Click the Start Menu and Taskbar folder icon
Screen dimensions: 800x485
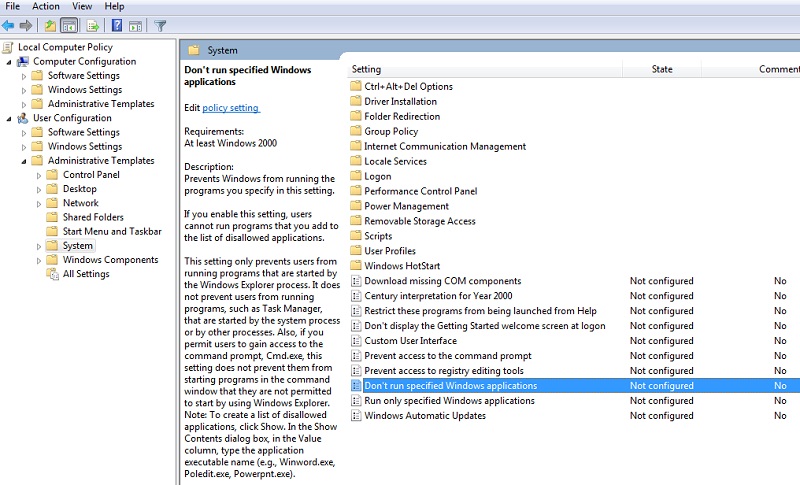[52, 232]
